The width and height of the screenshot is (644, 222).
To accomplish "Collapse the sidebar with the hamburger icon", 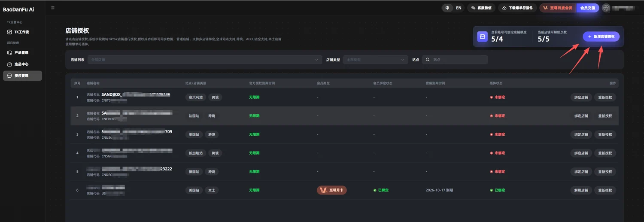I will tap(53, 8).
